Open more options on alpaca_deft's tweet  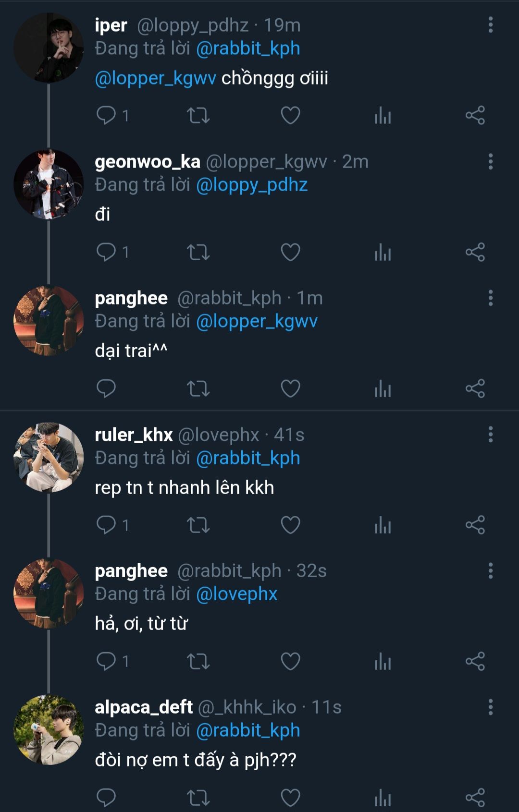pyautogui.click(x=490, y=707)
